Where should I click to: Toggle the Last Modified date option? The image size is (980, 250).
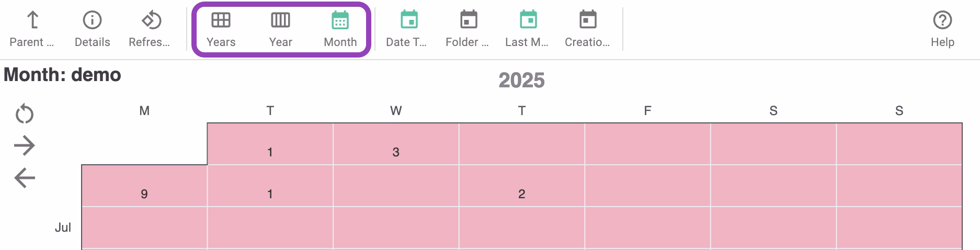coord(527,29)
